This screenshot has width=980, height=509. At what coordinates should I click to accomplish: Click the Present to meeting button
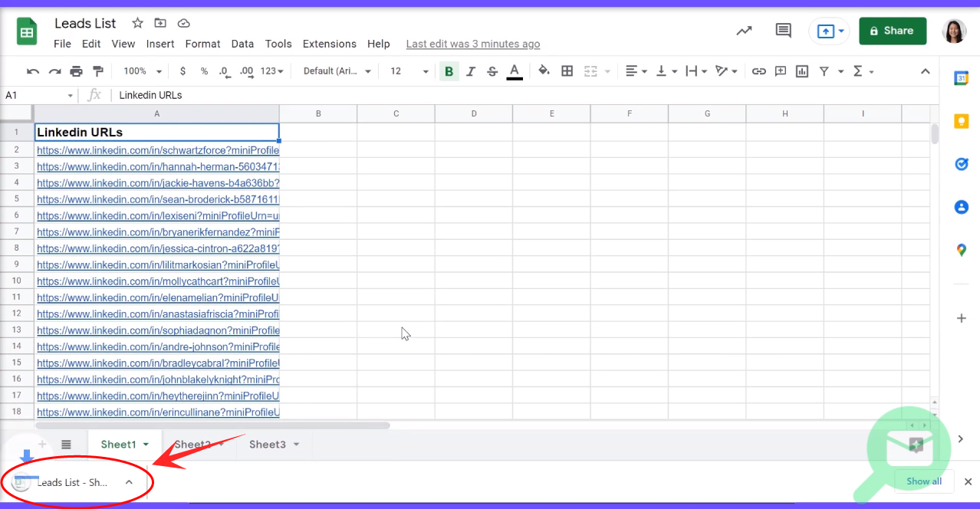pos(829,31)
